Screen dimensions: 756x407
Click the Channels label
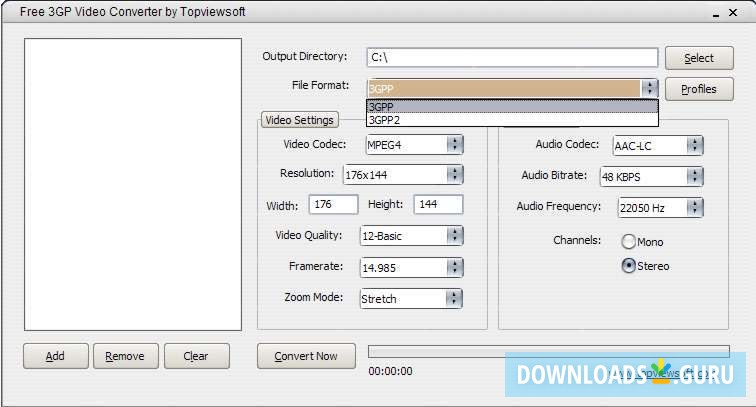(x=577, y=240)
